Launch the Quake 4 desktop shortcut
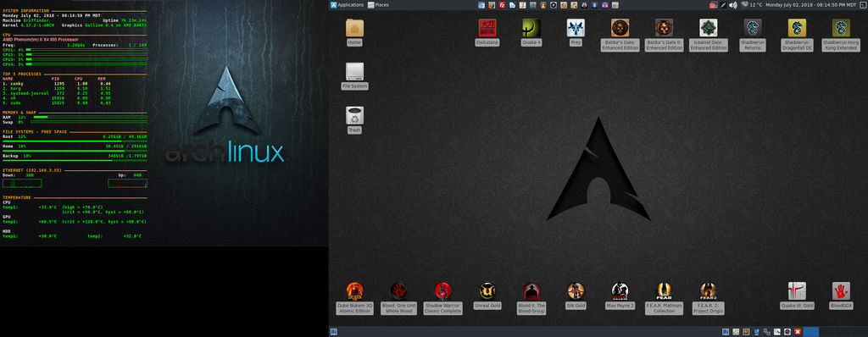 coord(531,33)
